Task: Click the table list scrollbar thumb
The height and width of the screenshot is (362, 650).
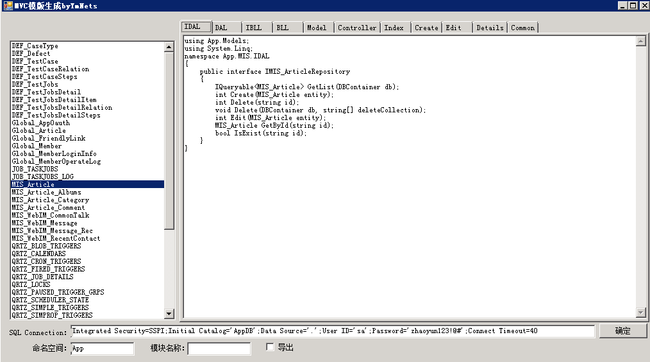Action: (x=169, y=140)
